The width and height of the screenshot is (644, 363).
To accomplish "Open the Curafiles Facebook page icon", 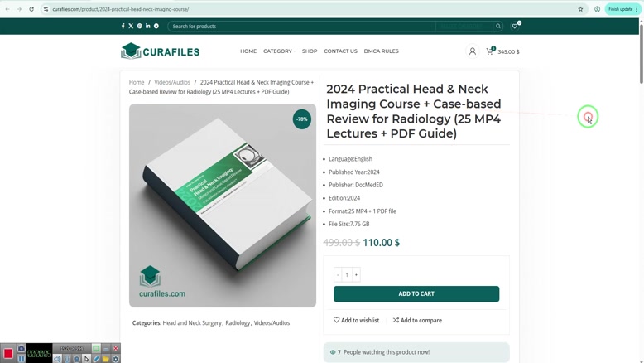I will click(x=123, y=26).
